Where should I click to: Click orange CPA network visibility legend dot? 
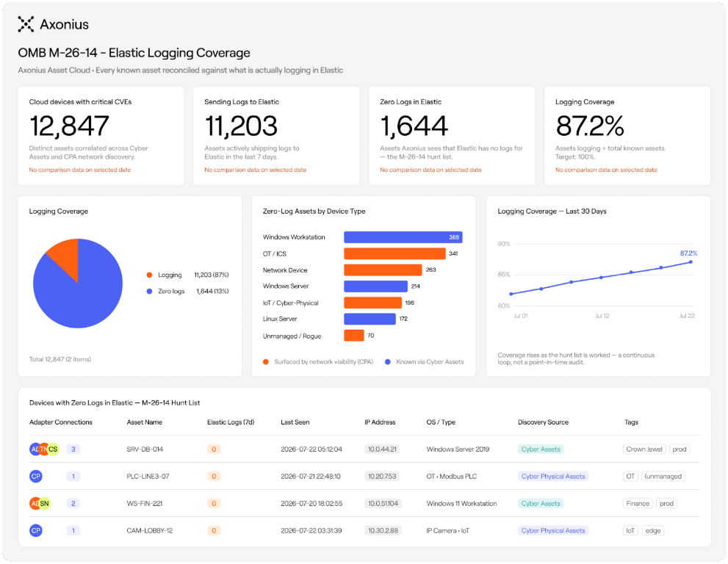pyautogui.click(x=266, y=361)
